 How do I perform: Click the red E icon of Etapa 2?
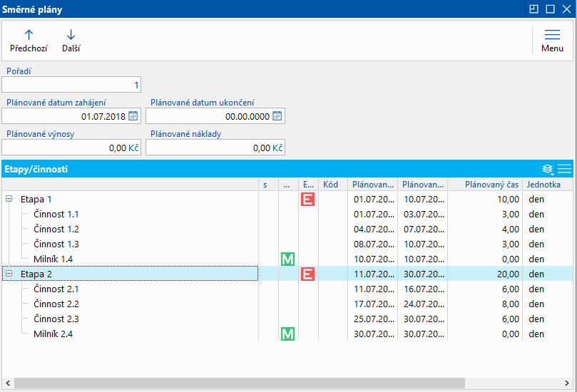click(x=307, y=274)
